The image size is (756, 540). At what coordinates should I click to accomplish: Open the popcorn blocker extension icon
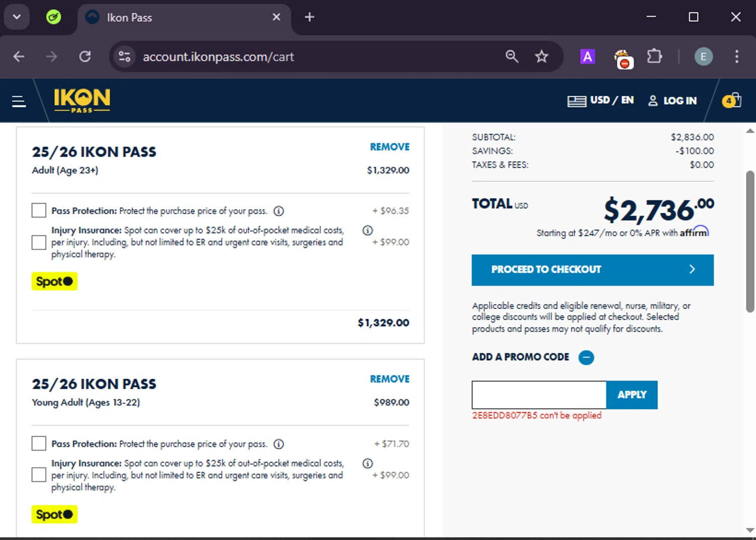623,58
